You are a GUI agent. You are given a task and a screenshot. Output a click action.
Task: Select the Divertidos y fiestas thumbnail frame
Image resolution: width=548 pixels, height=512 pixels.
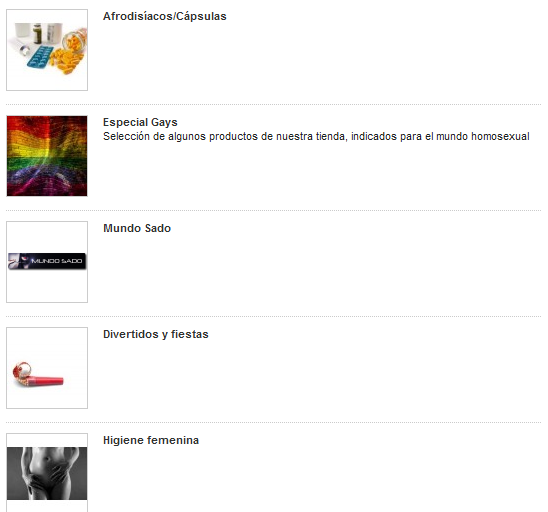(47, 368)
